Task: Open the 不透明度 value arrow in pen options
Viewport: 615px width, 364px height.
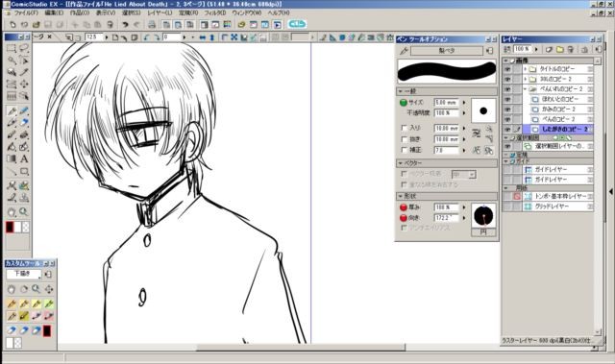Action: point(464,112)
